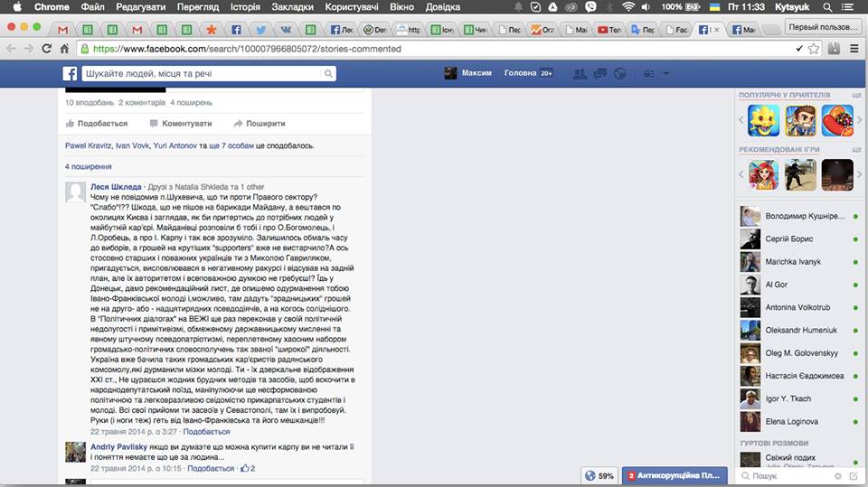Click the search magnifier in Facebook search box

(328, 73)
